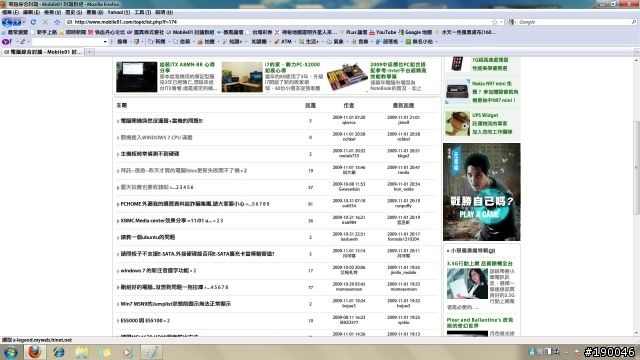The width and height of the screenshot is (640, 360).
Task: Open the PLus 論壇 bookmark
Action: click(x=353, y=32)
